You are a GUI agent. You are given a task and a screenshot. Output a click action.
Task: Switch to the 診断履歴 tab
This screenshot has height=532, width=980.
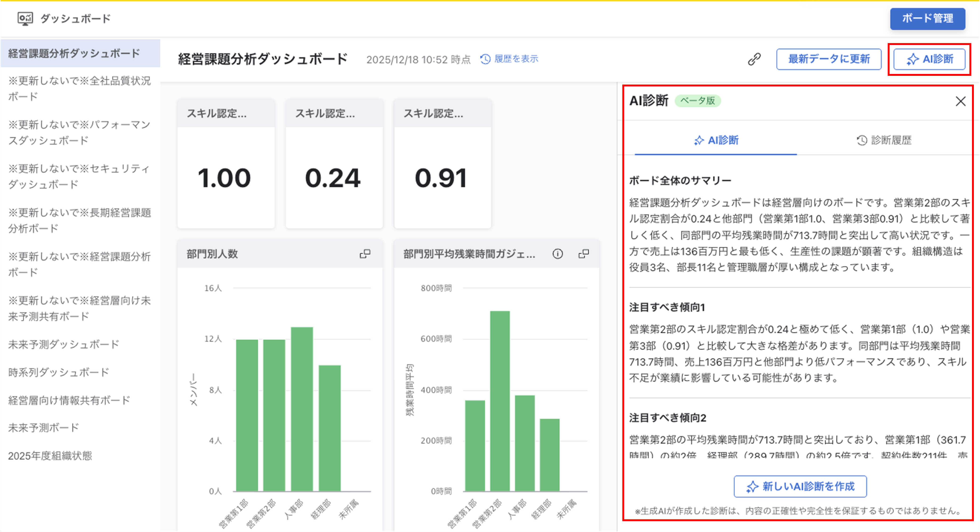[x=884, y=140]
